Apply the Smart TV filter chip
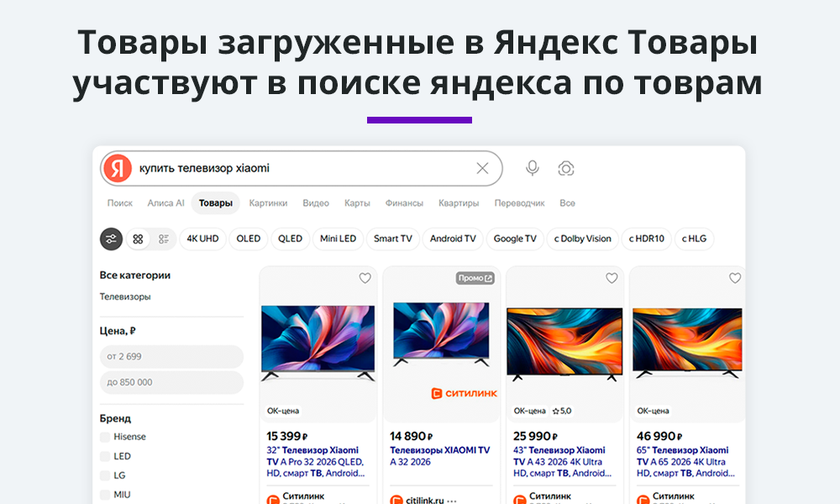The width and height of the screenshot is (840, 504). click(x=392, y=239)
